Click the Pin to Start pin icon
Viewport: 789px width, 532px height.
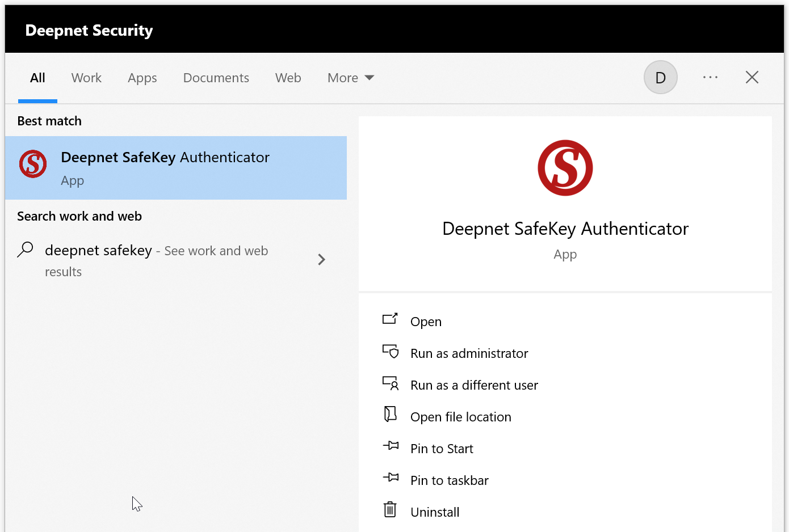click(391, 446)
